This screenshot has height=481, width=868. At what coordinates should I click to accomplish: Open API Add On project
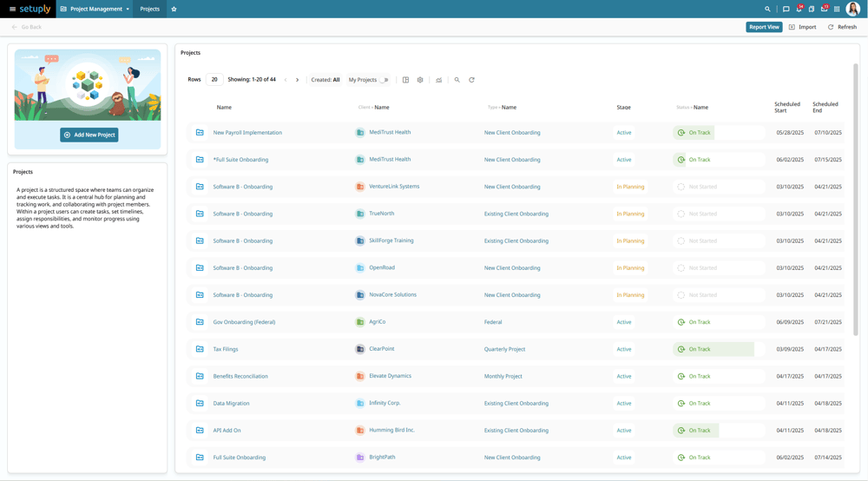[x=227, y=431]
